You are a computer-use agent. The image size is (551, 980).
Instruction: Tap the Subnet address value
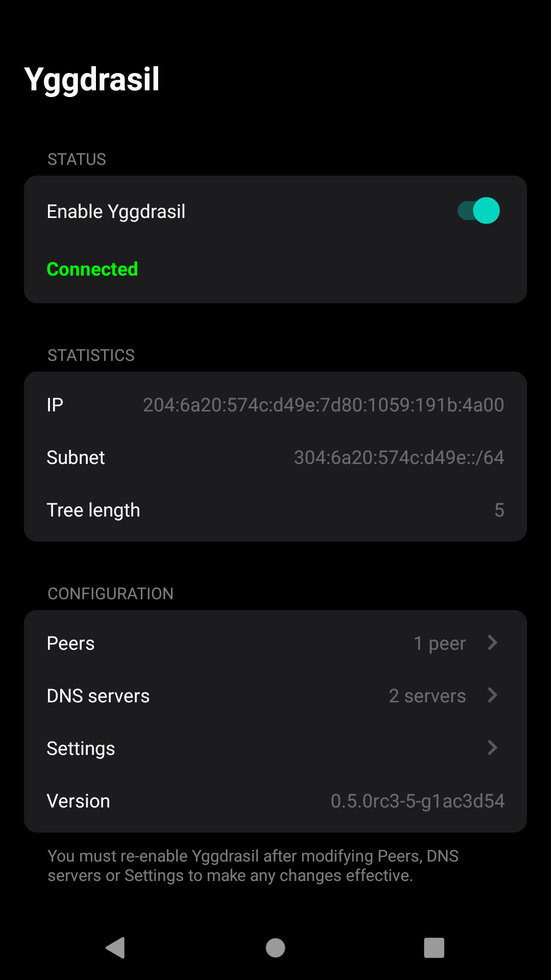click(x=399, y=457)
